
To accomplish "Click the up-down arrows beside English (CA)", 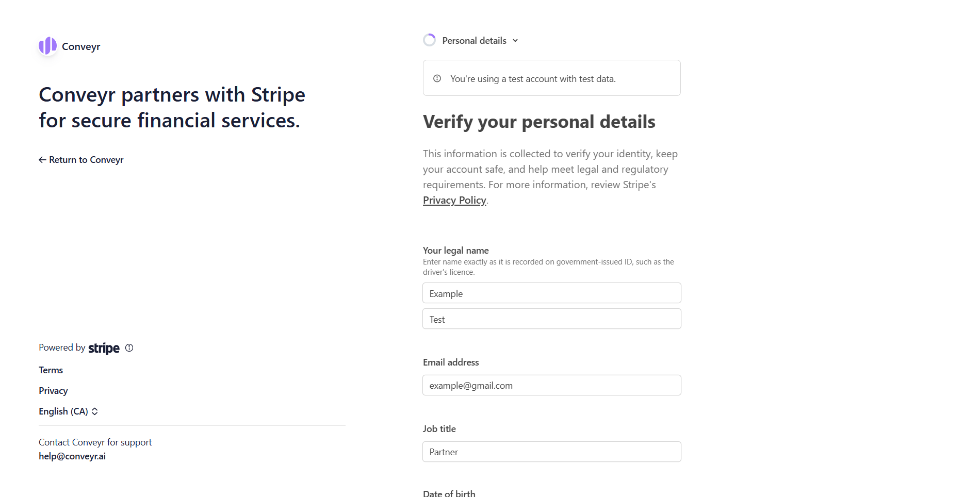I will point(95,411).
